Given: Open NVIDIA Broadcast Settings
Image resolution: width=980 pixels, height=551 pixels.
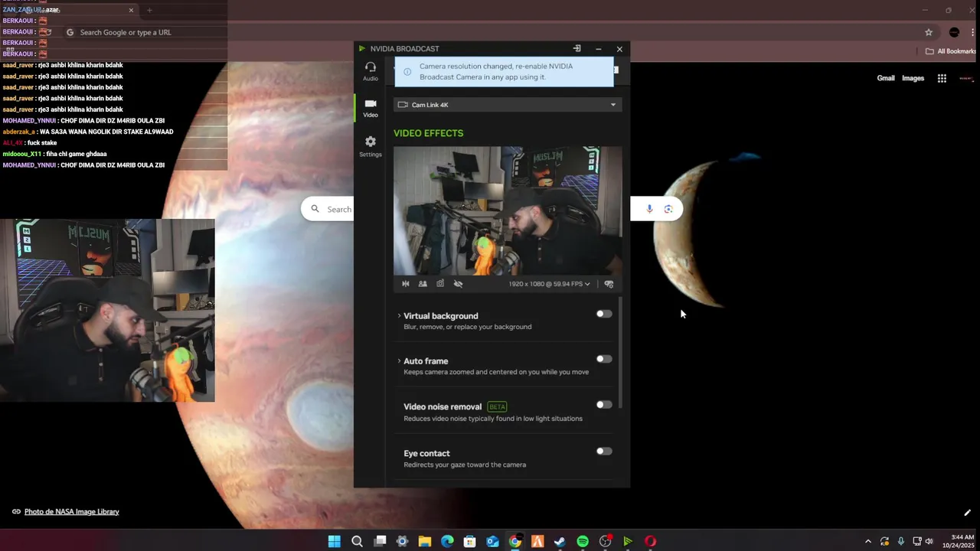Looking at the screenshot, I should (371, 146).
